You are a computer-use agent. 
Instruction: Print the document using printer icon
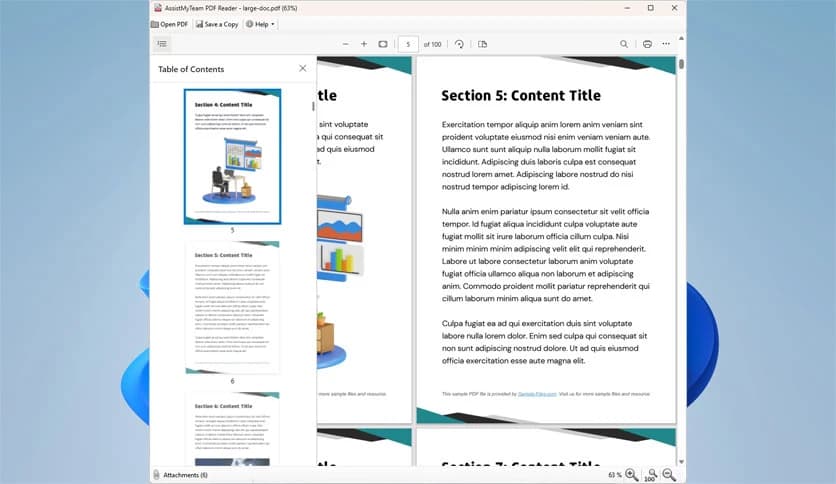click(x=647, y=44)
